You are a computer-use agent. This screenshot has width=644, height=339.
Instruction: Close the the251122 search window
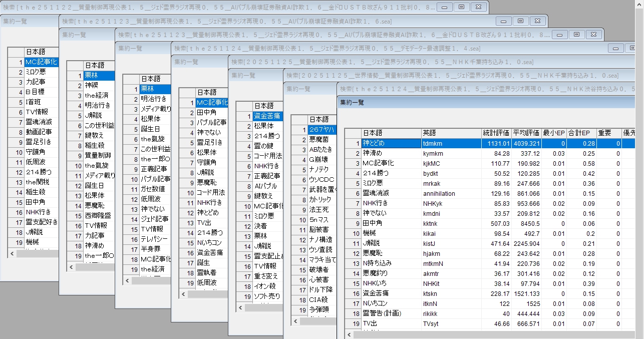[478, 7]
